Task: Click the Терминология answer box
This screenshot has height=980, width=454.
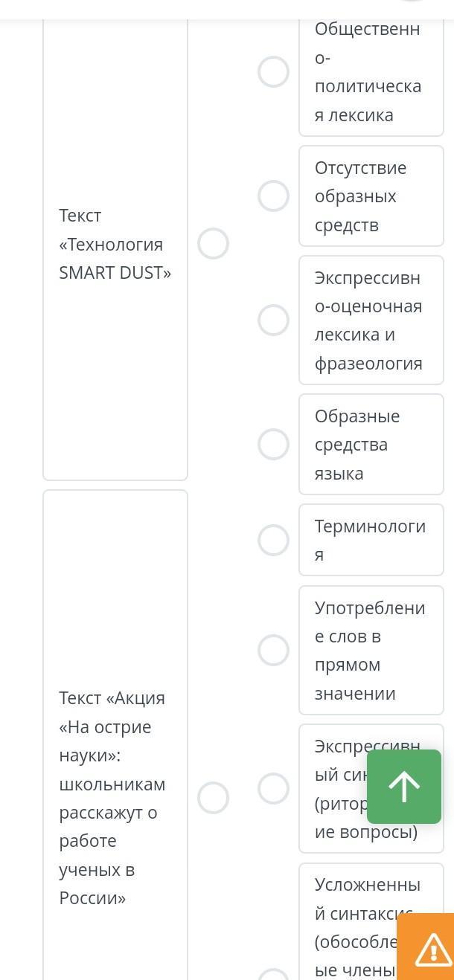Action: [371, 541]
